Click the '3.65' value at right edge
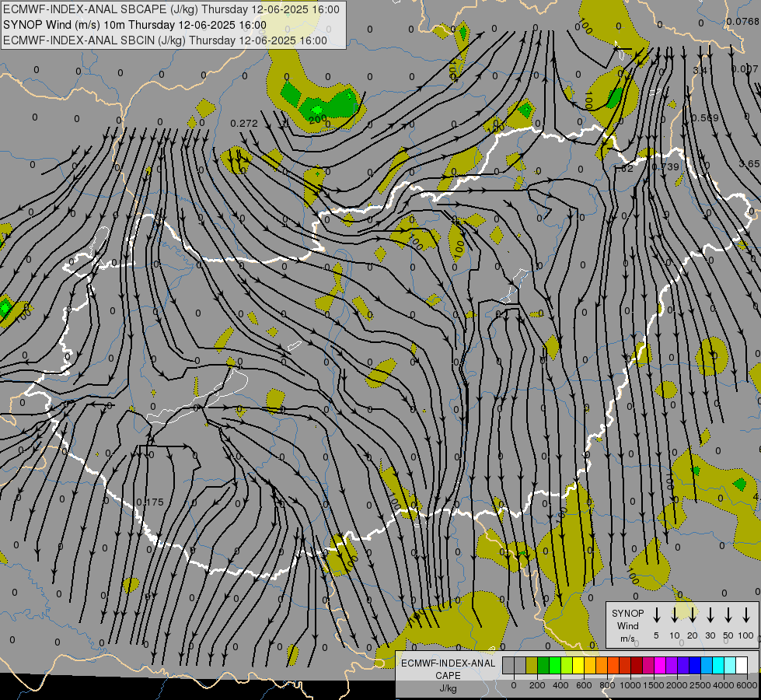Screen dimensions: 761x700 coord(749,164)
